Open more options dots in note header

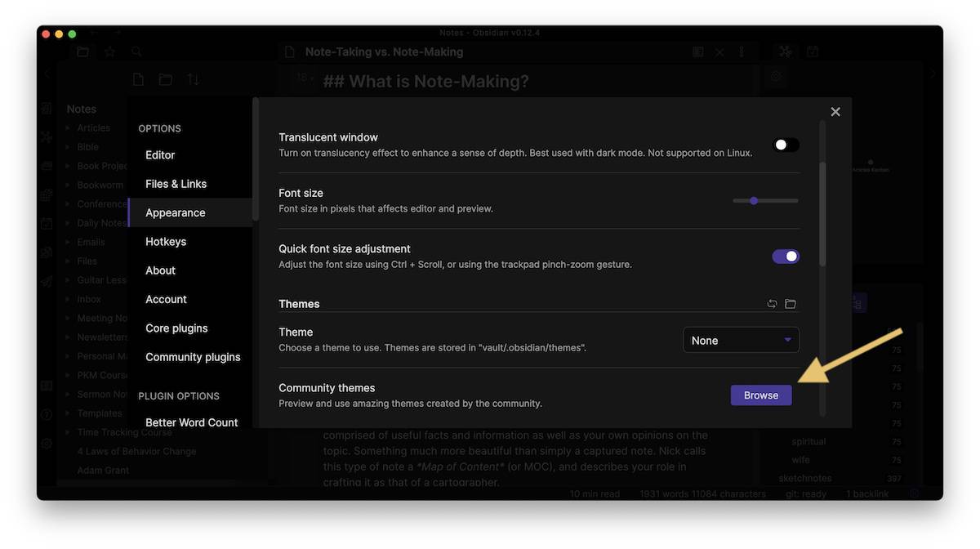point(742,51)
